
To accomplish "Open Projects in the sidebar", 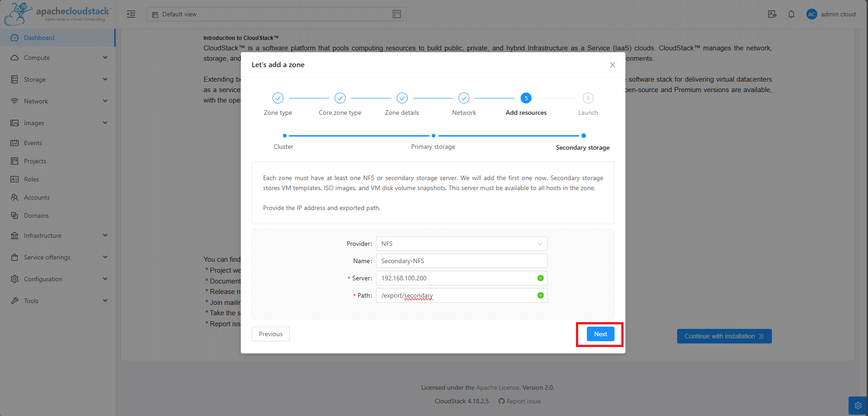I will [x=58, y=161].
